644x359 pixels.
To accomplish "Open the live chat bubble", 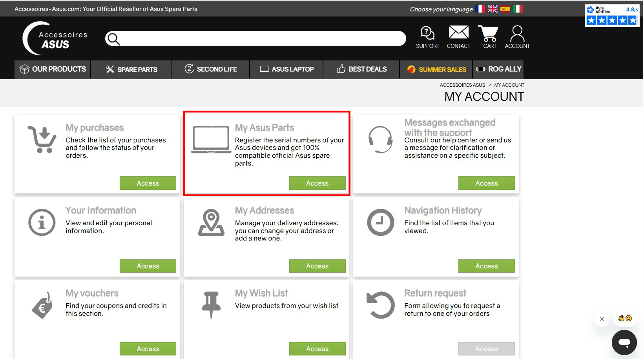I will [624, 343].
